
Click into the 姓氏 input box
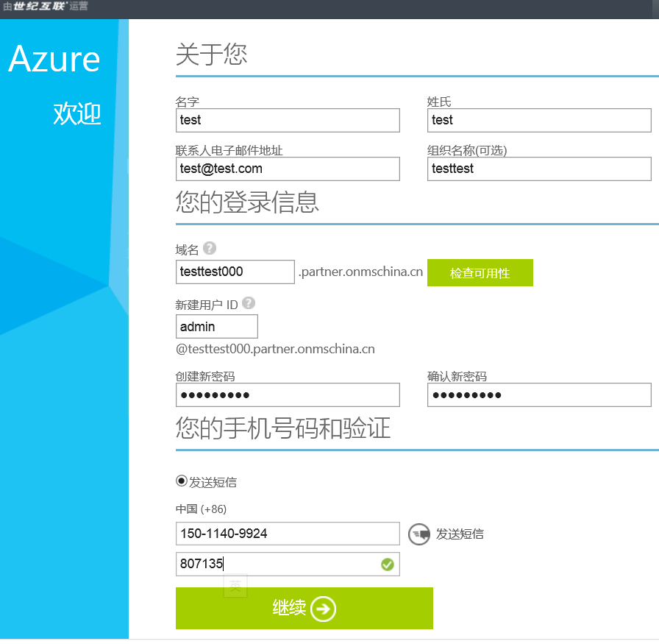(x=538, y=120)
